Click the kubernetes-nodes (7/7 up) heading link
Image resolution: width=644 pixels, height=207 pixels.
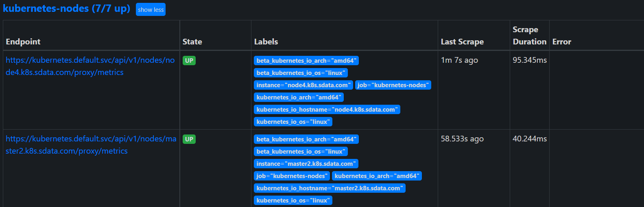[x=66, y=9]
